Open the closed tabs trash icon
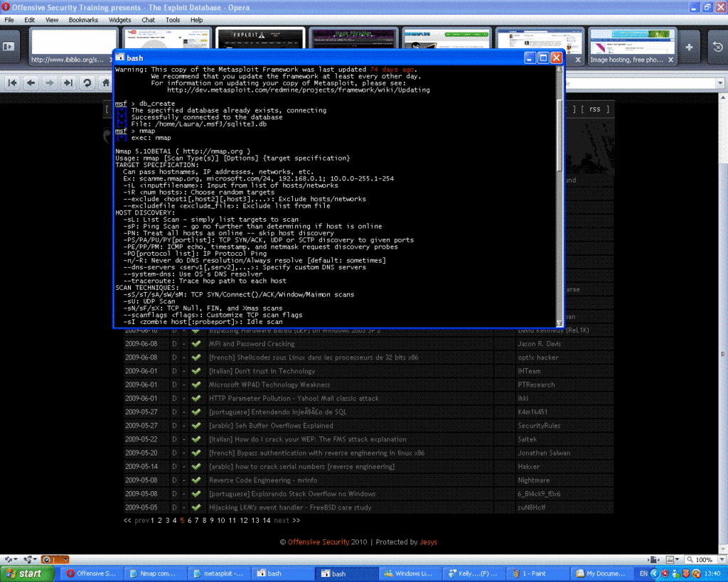The height and width of the screenshot is (582, 728). click(718, 47)
